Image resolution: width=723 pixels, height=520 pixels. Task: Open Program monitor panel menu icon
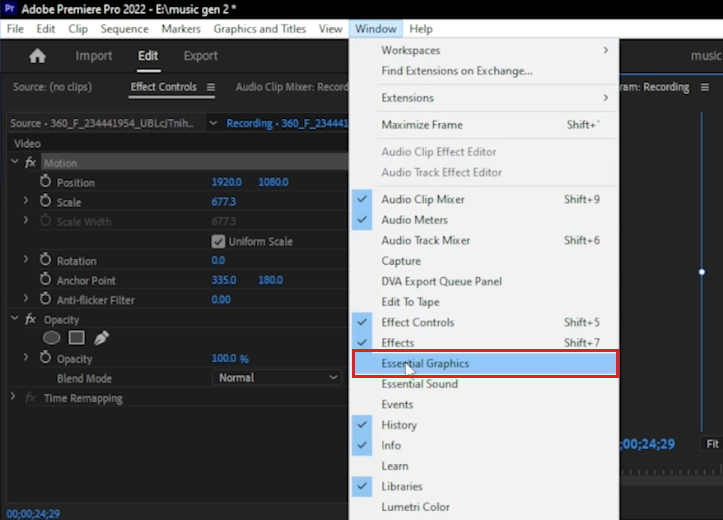click(x=705, y=87)
